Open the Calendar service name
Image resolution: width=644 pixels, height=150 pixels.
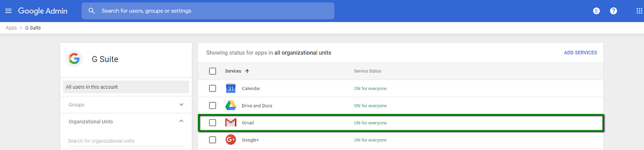point(251,88)
